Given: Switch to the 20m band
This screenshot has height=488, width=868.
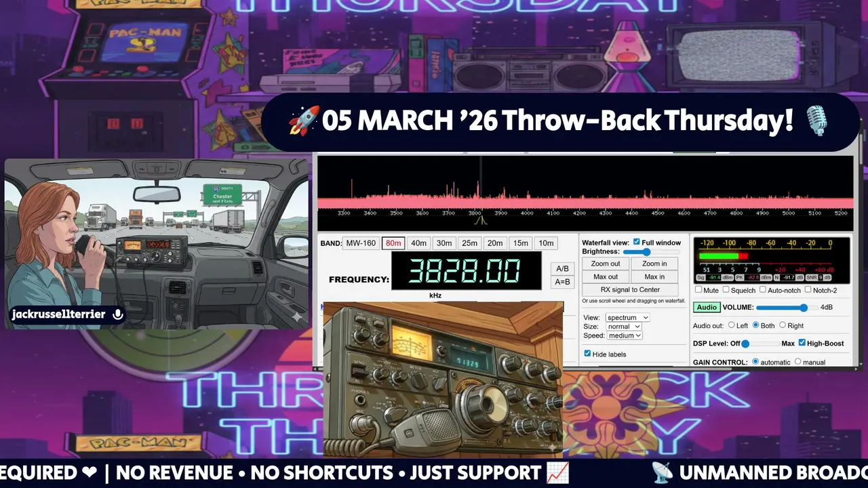Looking at the screenshot, I should 495,243.
